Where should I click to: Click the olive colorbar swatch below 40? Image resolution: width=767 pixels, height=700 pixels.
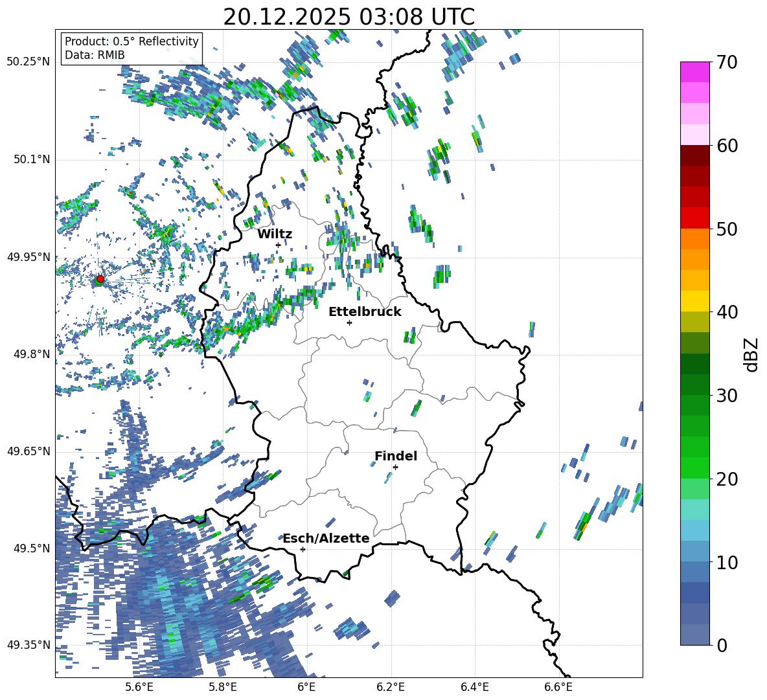click(x=694, y=322)
